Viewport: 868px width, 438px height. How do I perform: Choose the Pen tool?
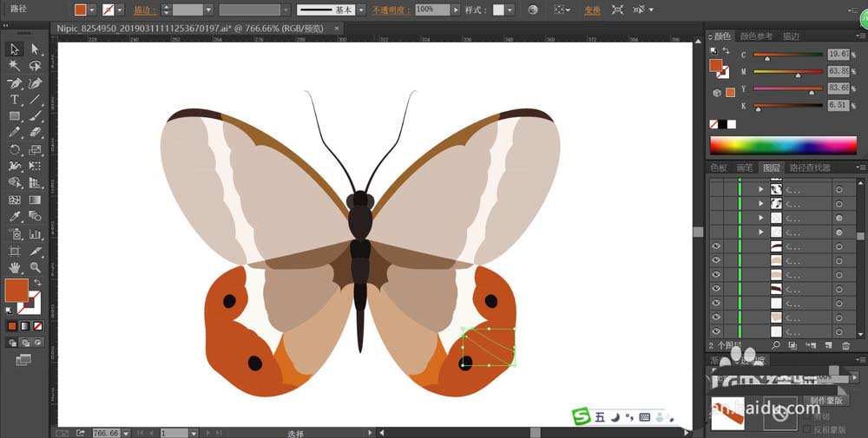tap(15, 83)
